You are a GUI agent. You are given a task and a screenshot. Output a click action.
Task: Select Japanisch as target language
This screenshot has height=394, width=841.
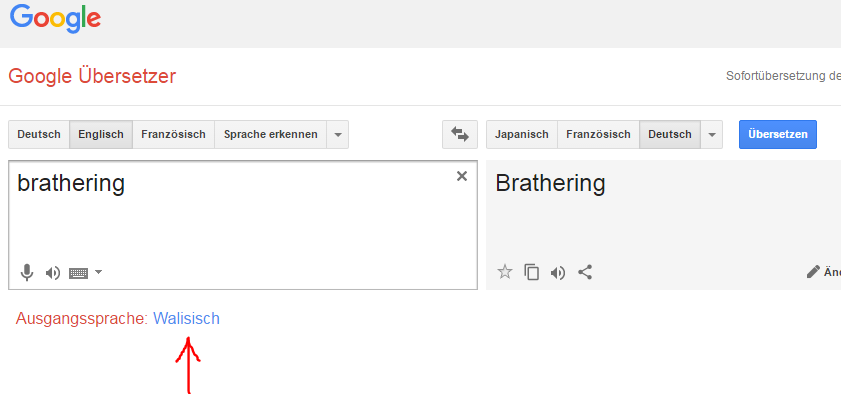(x=522, y=134)
